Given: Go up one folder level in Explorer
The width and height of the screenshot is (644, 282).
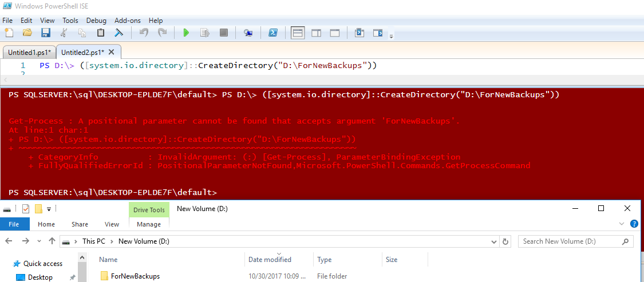Looking at the screenshot, I should click(52, 241).
